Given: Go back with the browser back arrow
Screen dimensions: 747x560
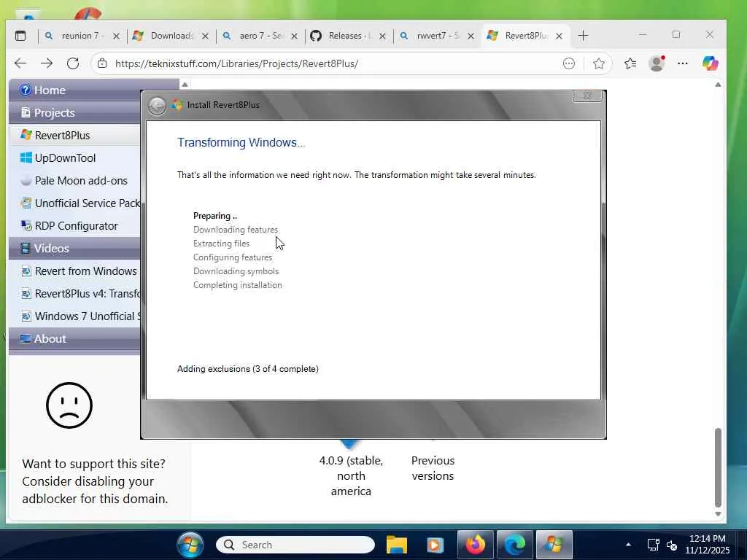Looking at the screenshot, I should coord(20,63).
